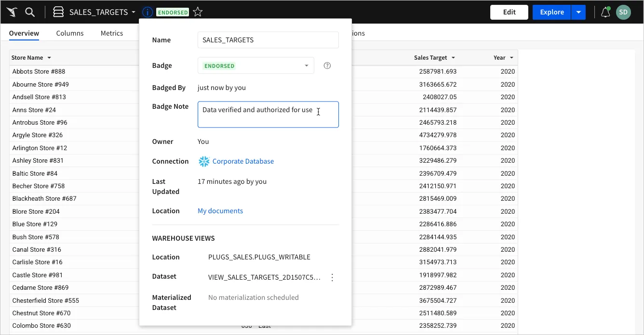This screenshot has width=644, height=335.
Task: Select the Becher Store #758 cell
Action: point(38,186)
